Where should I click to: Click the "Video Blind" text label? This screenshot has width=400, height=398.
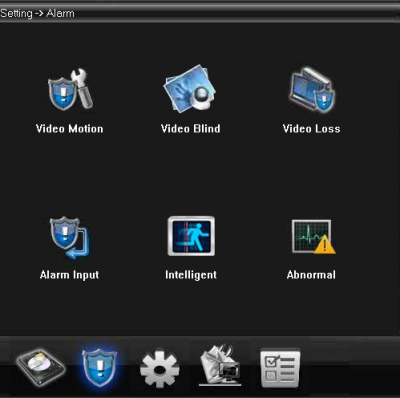190,129
